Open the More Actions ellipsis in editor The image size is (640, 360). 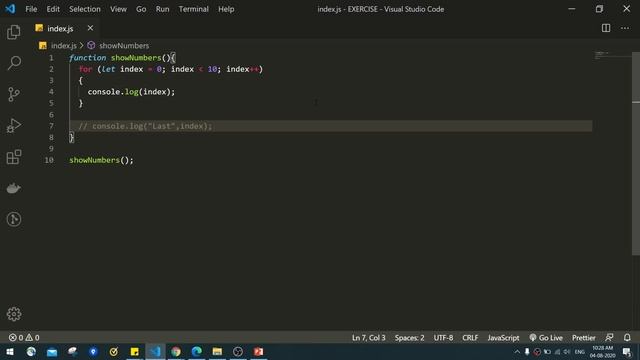click(624, 28)
